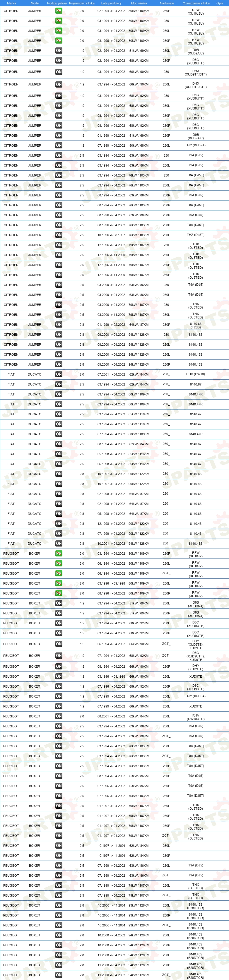This screenshot has width=229, height=980.
Task: Click petrol icon in Citroen 2.0 230L row
Action: 59,31
